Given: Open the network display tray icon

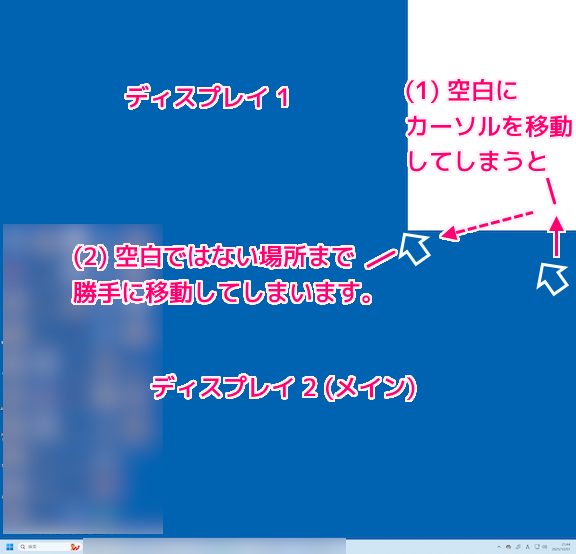Looking at the screenshot, I should [537, 546].
